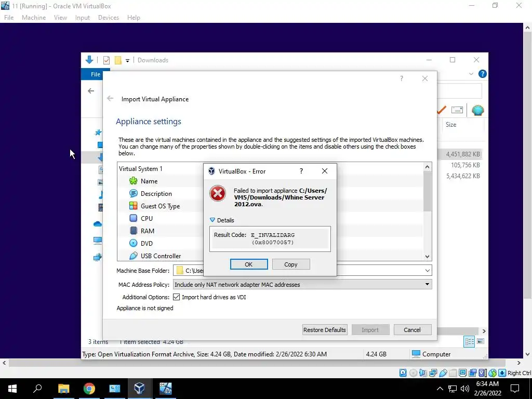Open the MAC Address Policy dropdown

302,284
